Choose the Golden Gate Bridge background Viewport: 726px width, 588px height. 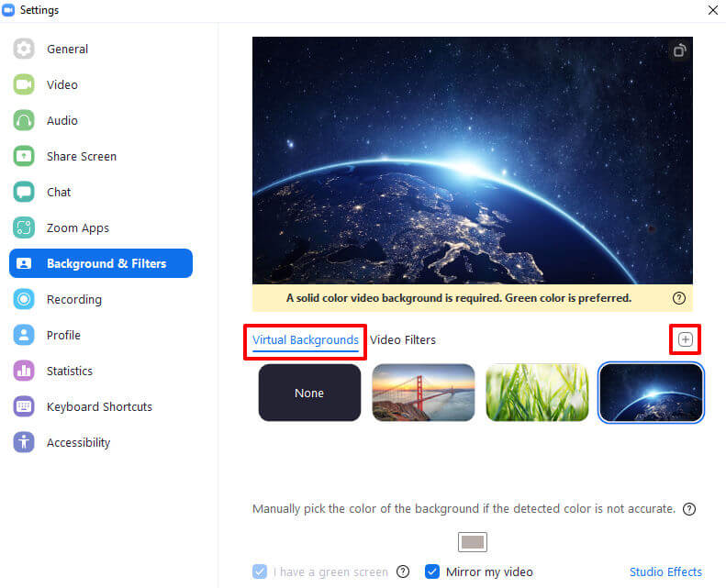coord(423,393)
